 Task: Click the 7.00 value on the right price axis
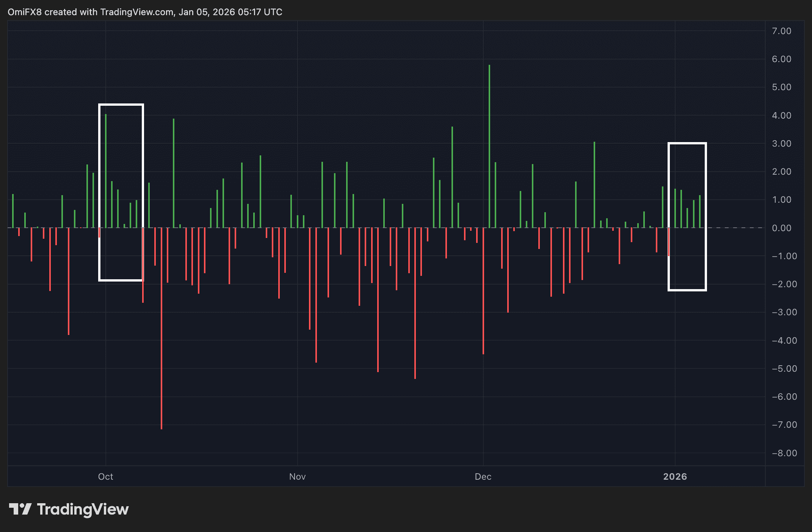pyautogui.click(x=782, y=31)
